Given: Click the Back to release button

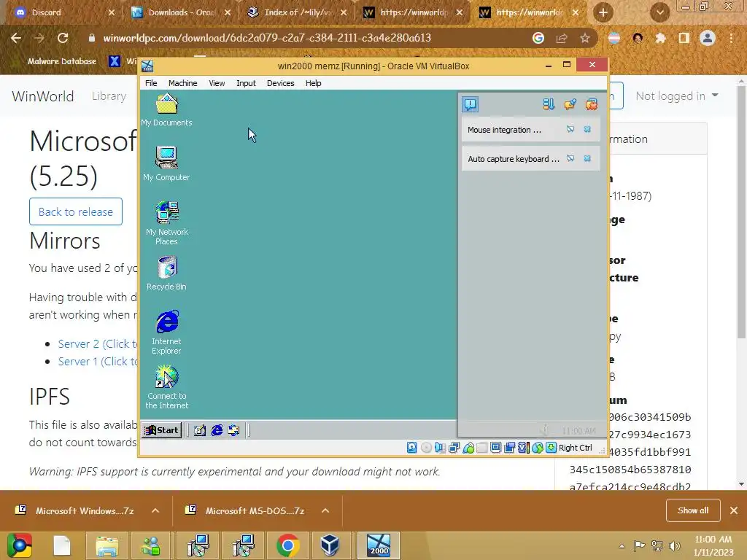Looking at the screenshot, I should click(76, 211).
